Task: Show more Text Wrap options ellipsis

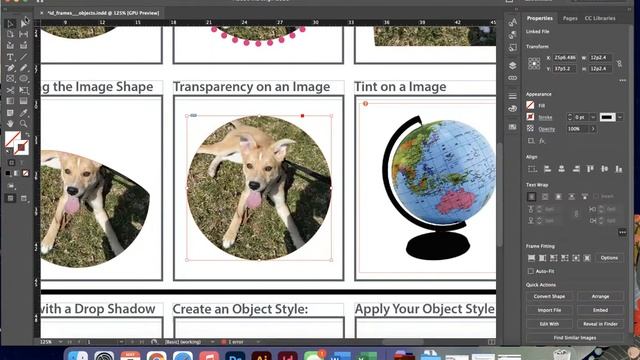Action: [x=622, y=233]
